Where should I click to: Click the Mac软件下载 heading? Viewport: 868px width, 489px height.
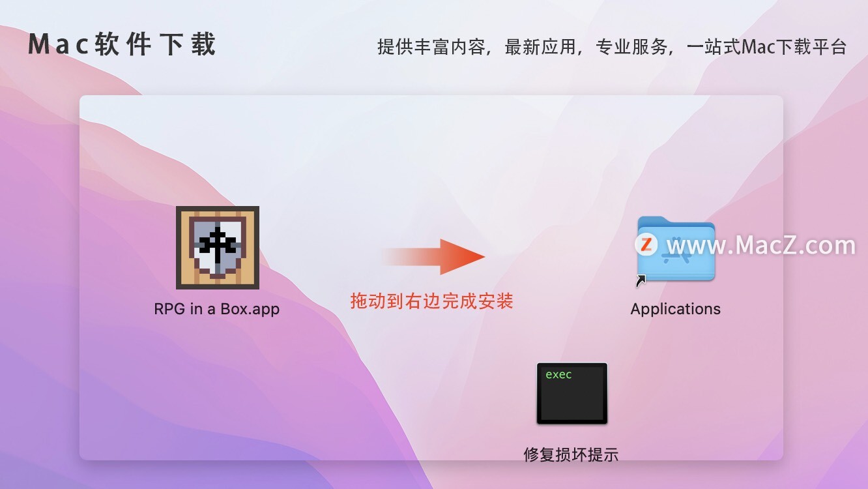[122, 44]
